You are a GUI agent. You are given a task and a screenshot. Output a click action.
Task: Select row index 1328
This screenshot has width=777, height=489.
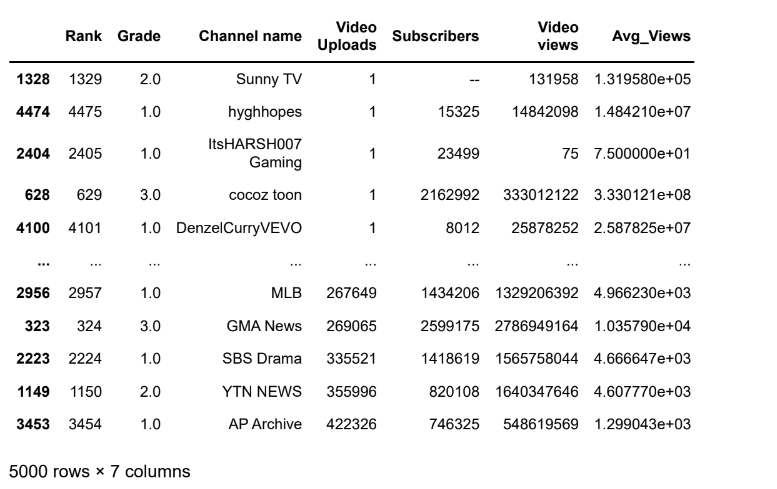pos(33,79)
